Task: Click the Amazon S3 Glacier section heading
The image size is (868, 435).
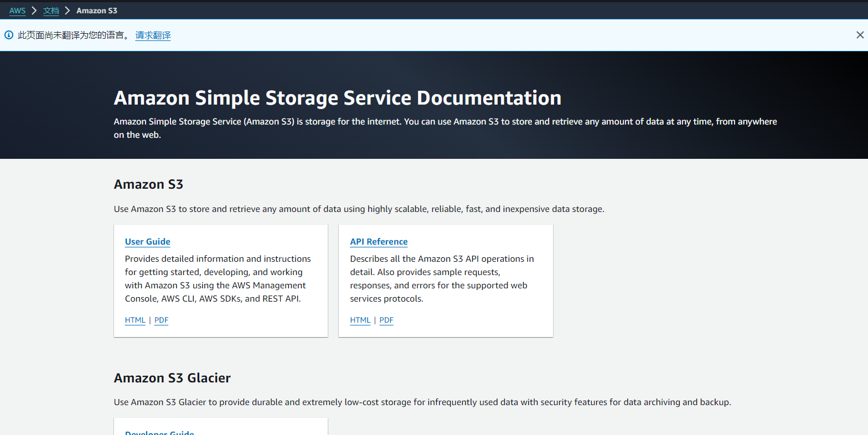Action: click(172, 378)
